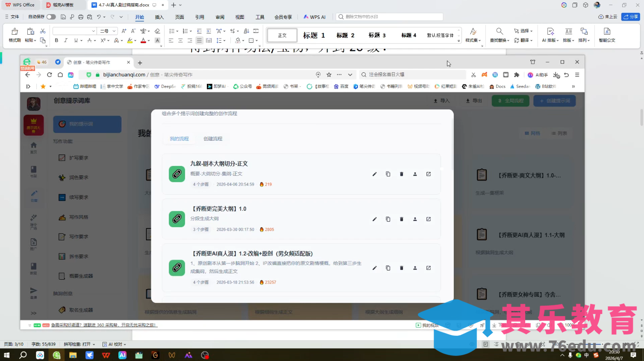644x361 pixels.
Task: Open the font size dropdown showing 二号
Action: pyautogui.click(x=106, y=31)
